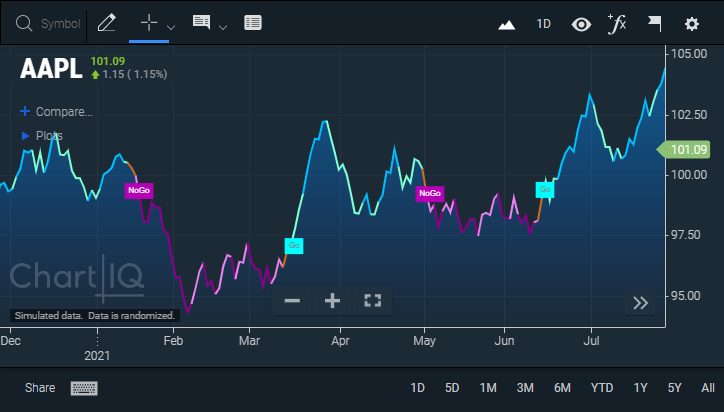The width and height of the screenshot is (724, 412).
Task: Click the Apr date axis label
Action: [x=340, y=341]
